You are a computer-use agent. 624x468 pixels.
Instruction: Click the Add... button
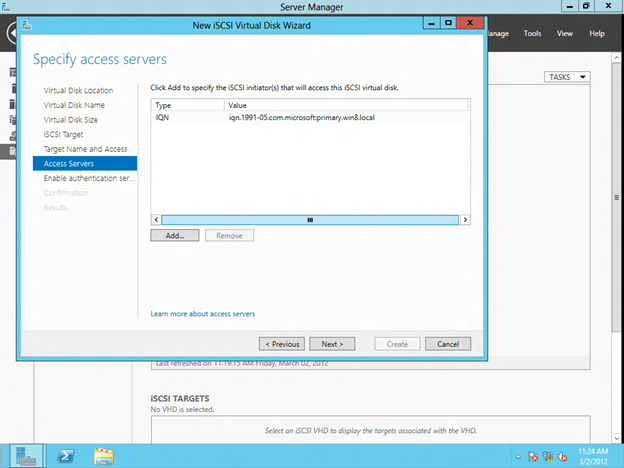(175, 235)
